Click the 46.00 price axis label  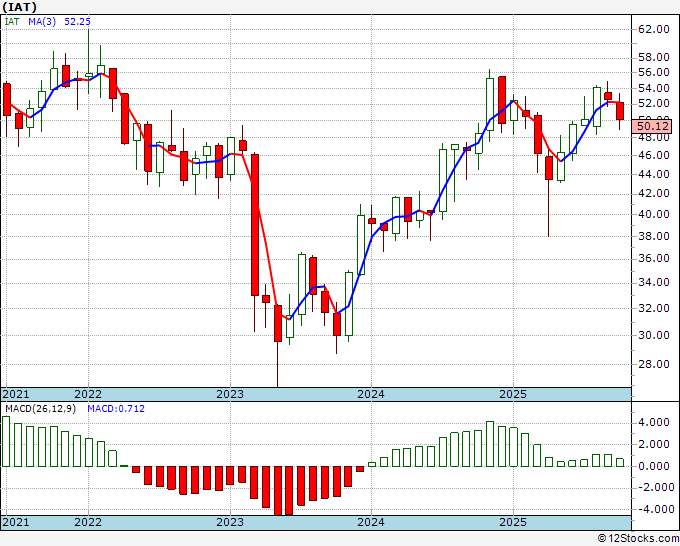pos(654,155)
